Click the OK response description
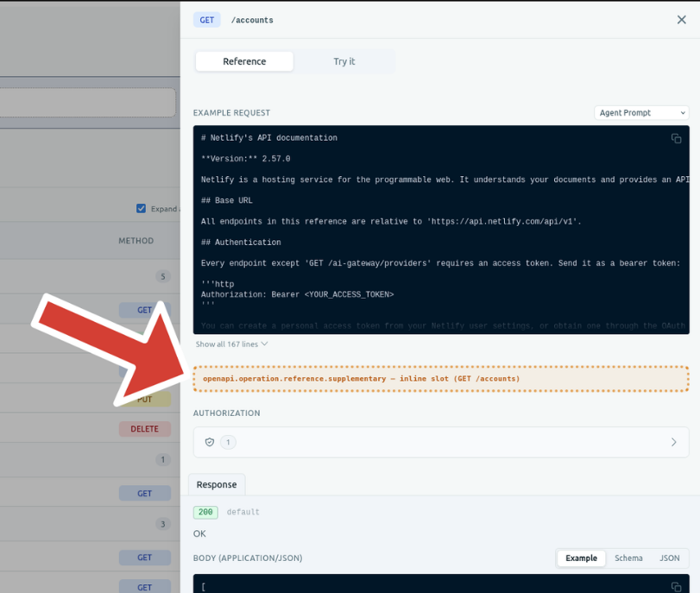 199,533
